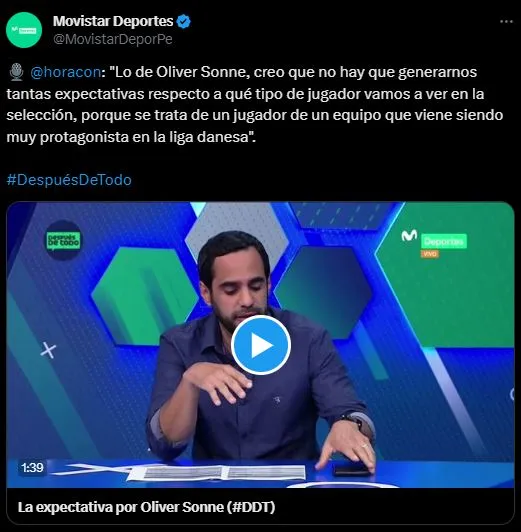Click the Después de Todo show logo
Screen dimensions: 521x532
(x=63, y=241)
